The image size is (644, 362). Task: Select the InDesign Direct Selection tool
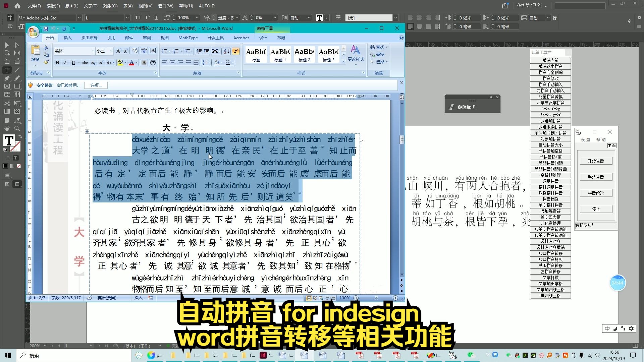[x=17, y=45]
